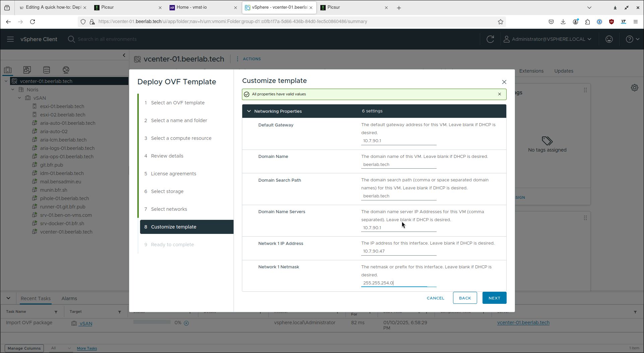Collapse the Recent Tasks panel chevron

point(8,298)
